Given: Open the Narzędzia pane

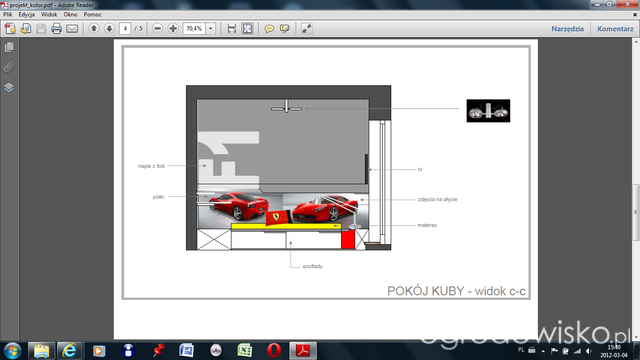Looking at the screenshot, I should pos(567,29).
